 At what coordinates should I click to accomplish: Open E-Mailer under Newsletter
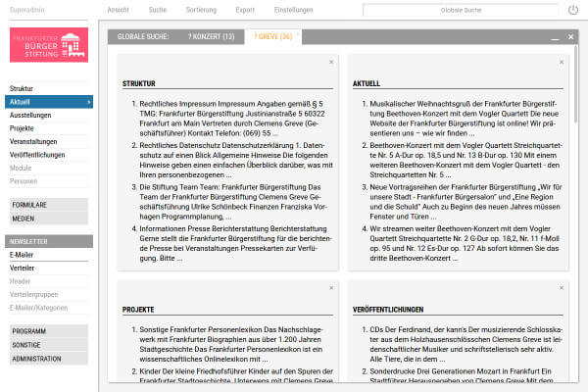[49, 255]
